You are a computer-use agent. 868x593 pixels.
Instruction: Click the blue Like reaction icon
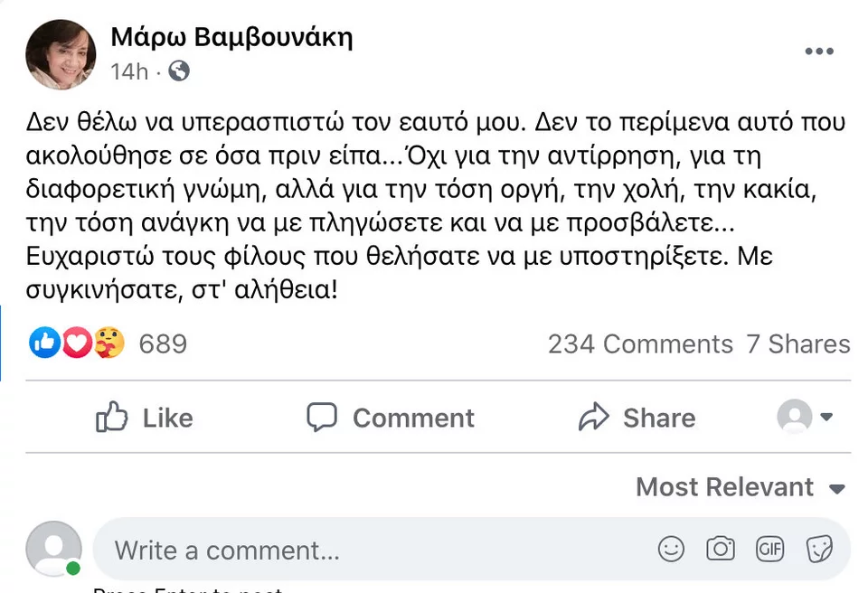[x=44, y=343]
